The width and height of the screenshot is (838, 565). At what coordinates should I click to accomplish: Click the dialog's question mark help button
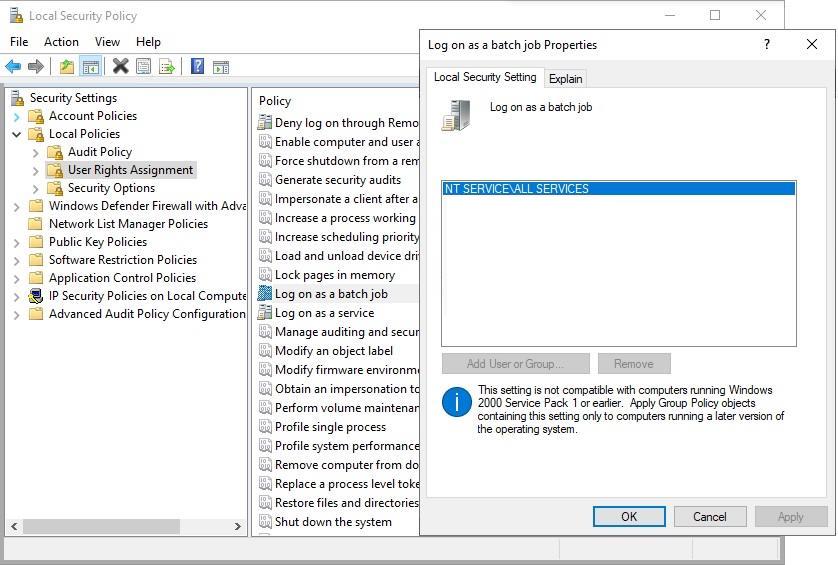pos(767,45)
